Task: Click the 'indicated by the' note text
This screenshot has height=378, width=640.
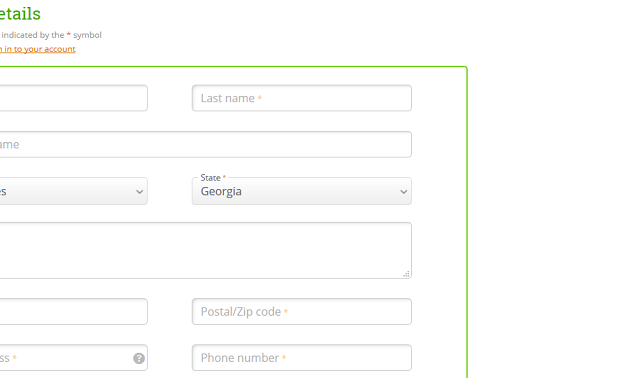Action: 33,35
